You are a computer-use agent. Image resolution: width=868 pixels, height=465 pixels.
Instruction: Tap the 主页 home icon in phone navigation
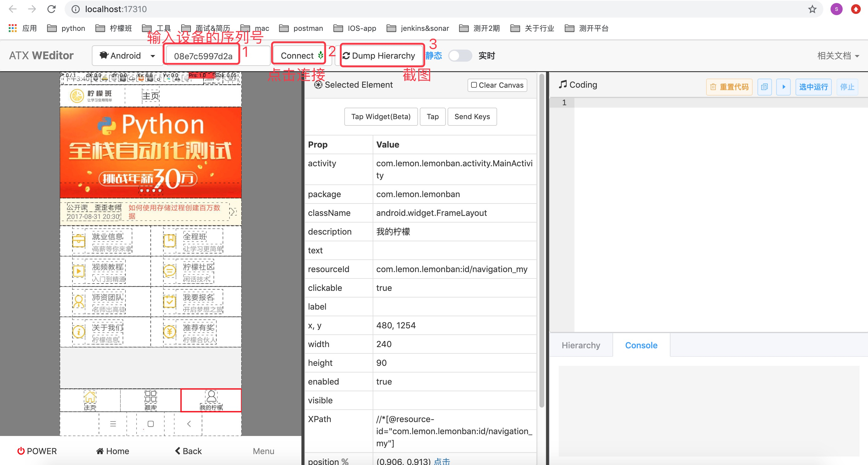(90, 397)
